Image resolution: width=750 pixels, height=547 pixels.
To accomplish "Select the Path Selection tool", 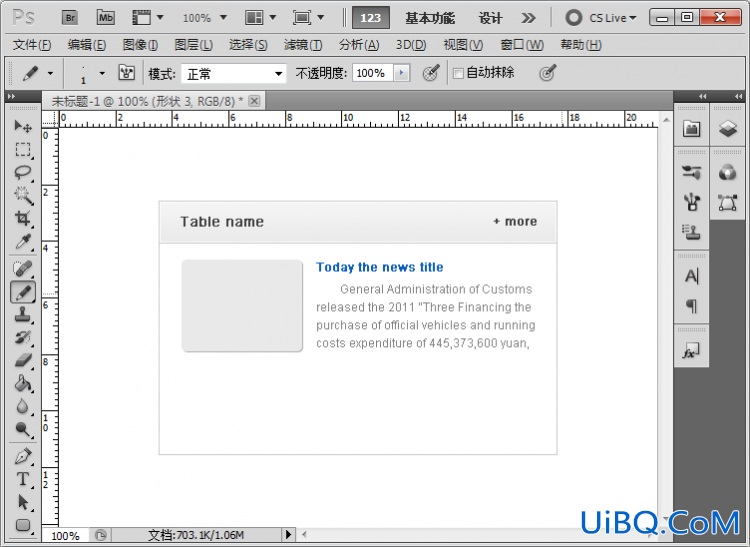I will (22, 502).
